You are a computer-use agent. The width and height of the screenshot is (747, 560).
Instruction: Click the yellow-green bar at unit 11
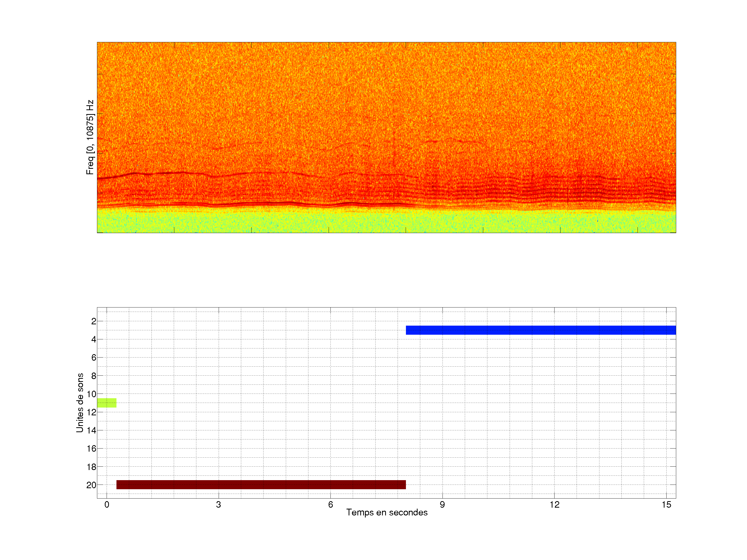point(107,403)
